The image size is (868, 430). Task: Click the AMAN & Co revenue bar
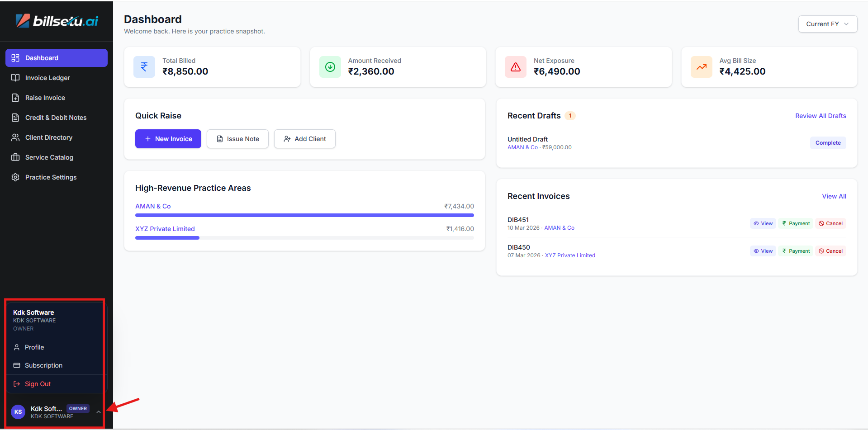pyautogui.click(x=304, y=215)
